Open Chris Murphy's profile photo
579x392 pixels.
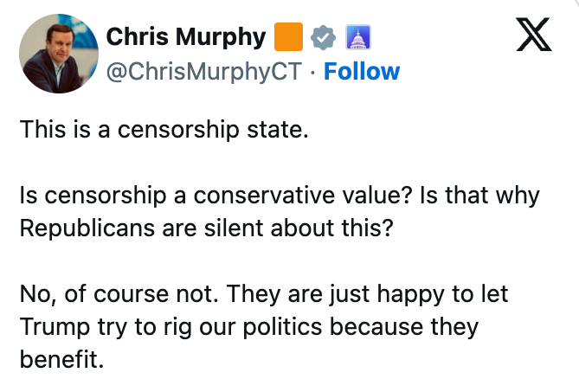click(57, 54)
